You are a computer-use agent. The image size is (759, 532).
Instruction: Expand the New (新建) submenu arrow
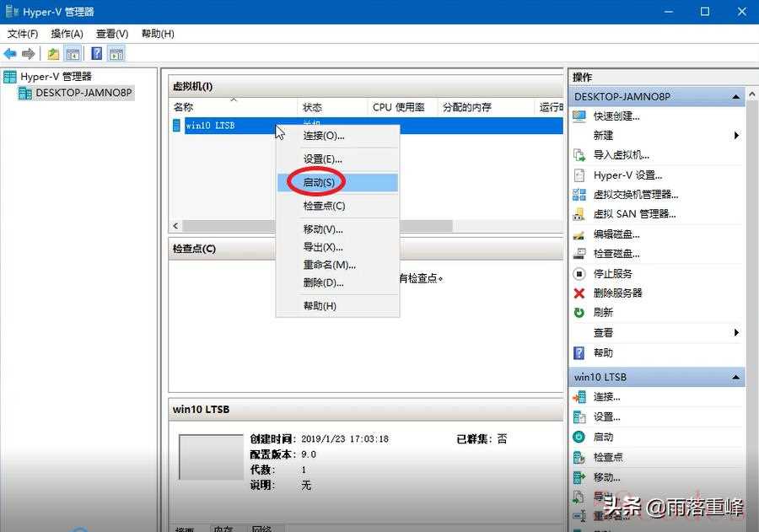[x=736, y=136]
